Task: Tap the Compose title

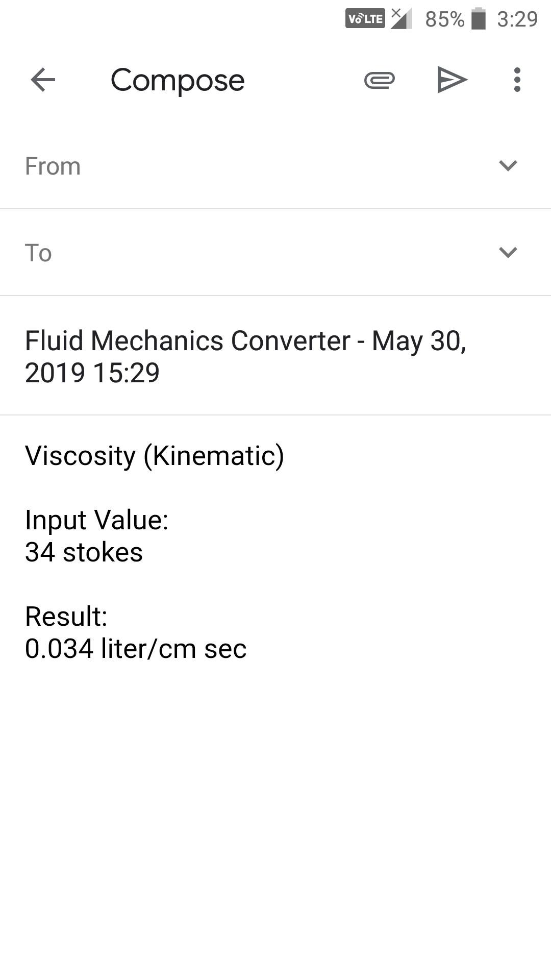Action: (178, 81)
